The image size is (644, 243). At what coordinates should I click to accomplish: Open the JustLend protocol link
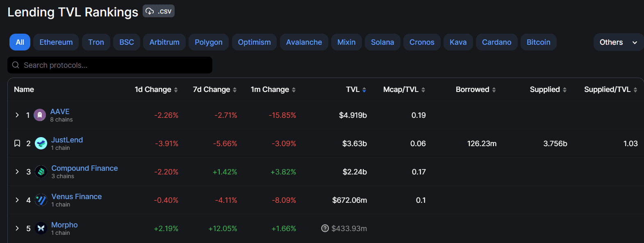pos(67,140)
